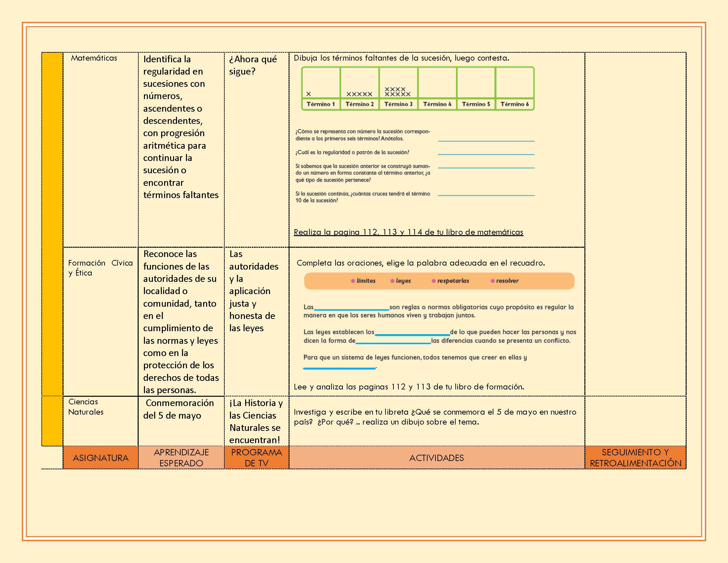Click 'Investiga y escribe en tu libreta' text
Image resolution: width=728 pixels, height=563 pixels.
tap(435, 417)
